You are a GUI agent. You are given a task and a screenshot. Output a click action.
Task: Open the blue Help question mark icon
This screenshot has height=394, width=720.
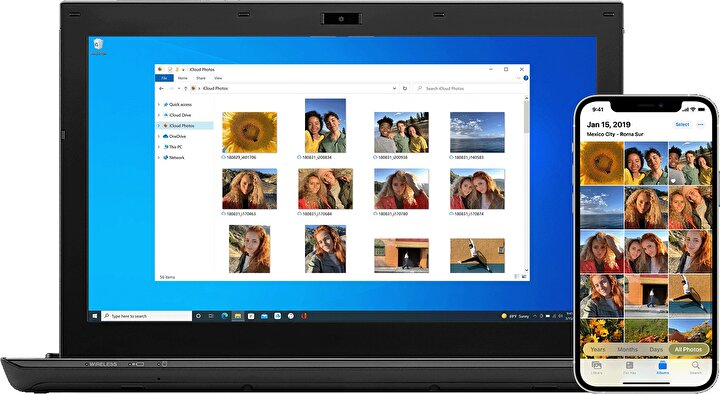click(x=526, y=78)
